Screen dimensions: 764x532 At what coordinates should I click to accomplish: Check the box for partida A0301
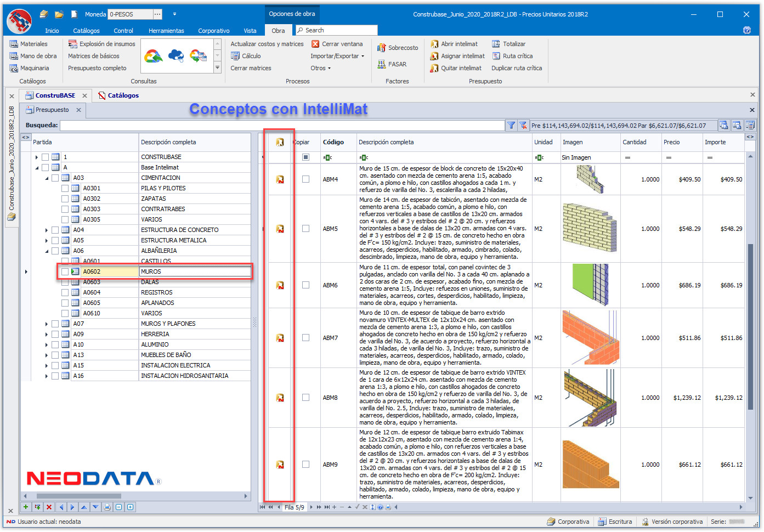65,188
